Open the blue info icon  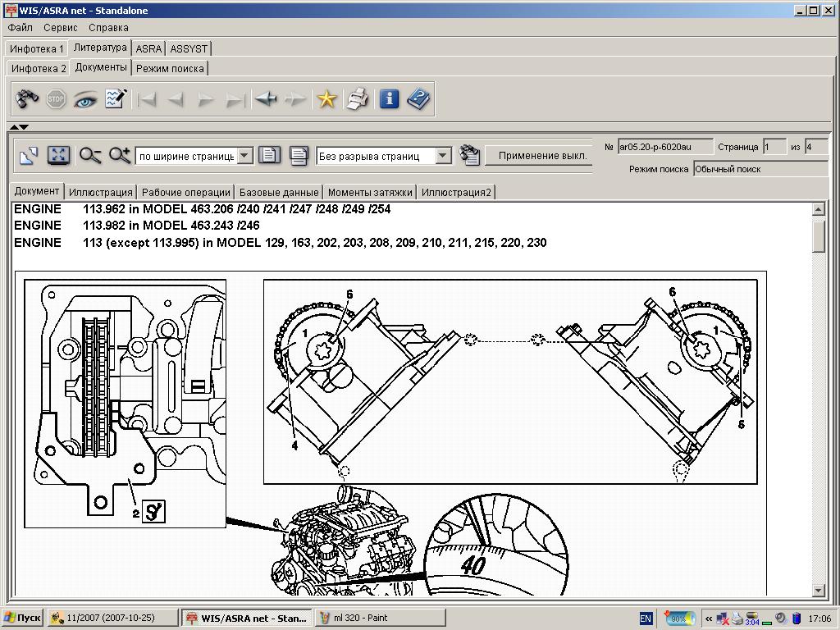[389, 99]
